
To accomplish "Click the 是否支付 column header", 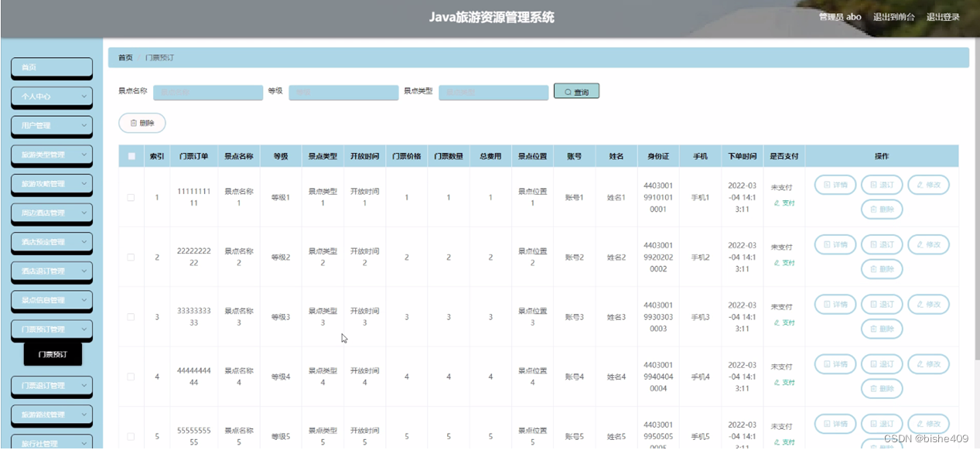I will 784,156.
